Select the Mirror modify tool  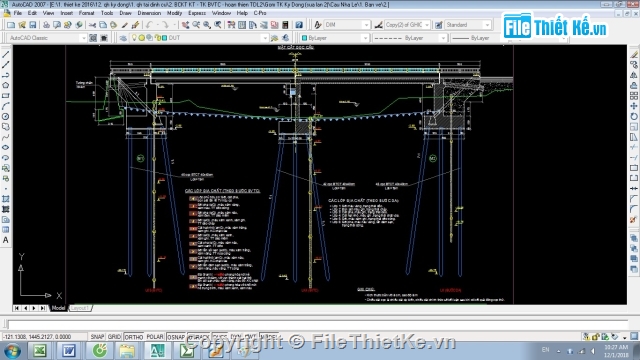tap(634, 75)
